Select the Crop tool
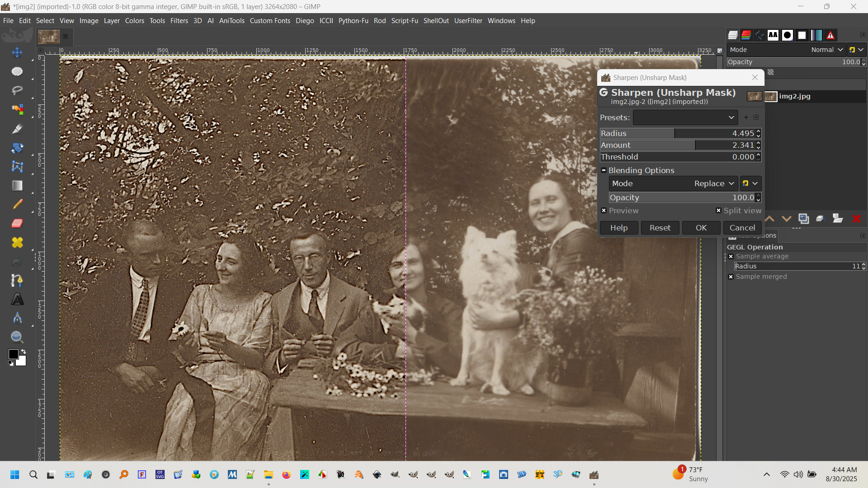 [x=17, y=129]
